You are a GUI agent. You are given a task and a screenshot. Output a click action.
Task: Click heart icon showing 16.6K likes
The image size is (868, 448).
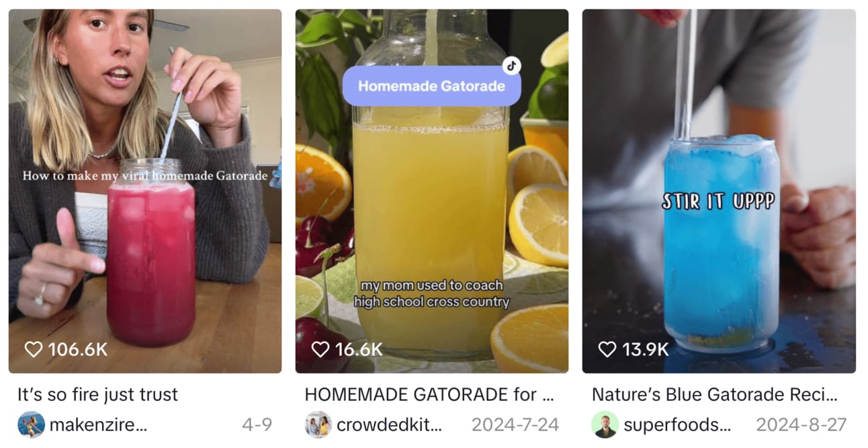pyautogui.click(x=320, y=349)
